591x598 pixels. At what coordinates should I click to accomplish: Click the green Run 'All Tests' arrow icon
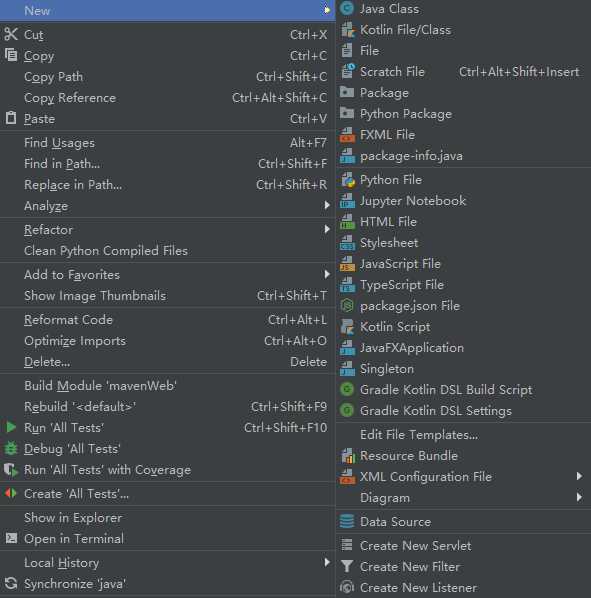click(11, 427)
